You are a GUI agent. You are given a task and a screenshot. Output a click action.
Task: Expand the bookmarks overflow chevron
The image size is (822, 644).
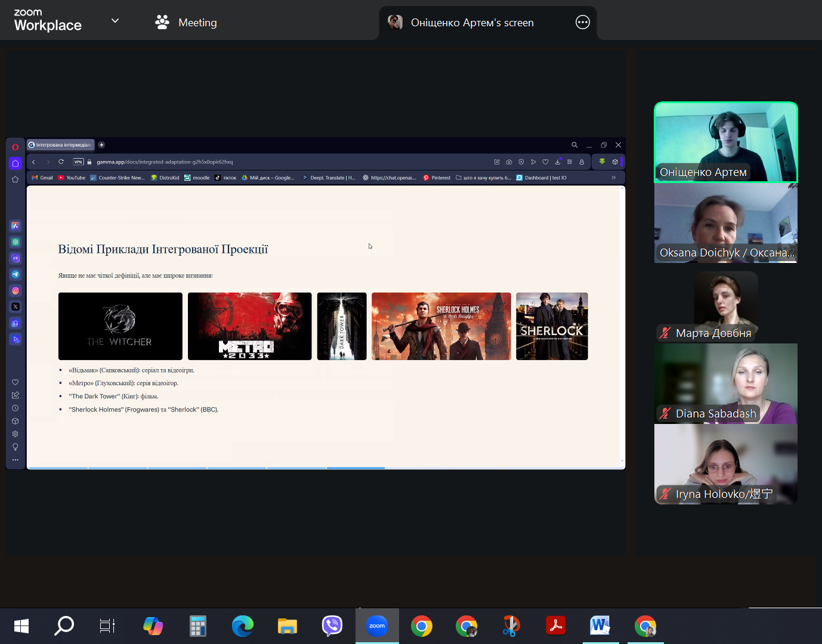tap(613, 178)
